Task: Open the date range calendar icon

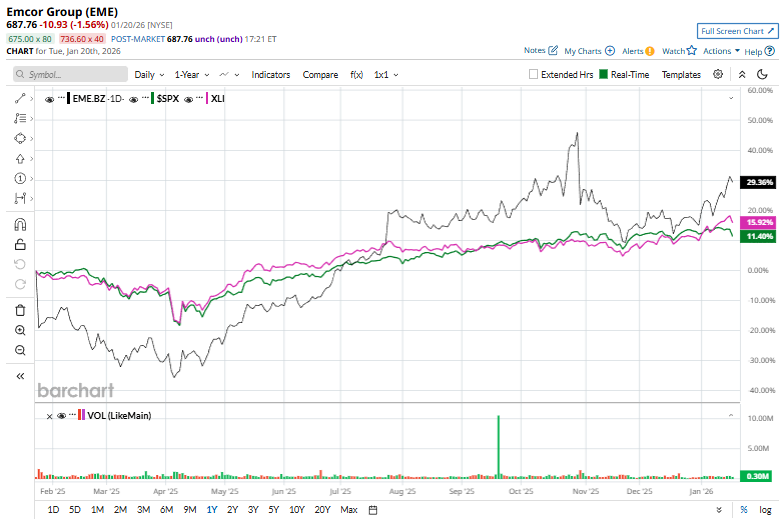Action: pyautogui.click(x=373, y=510)
